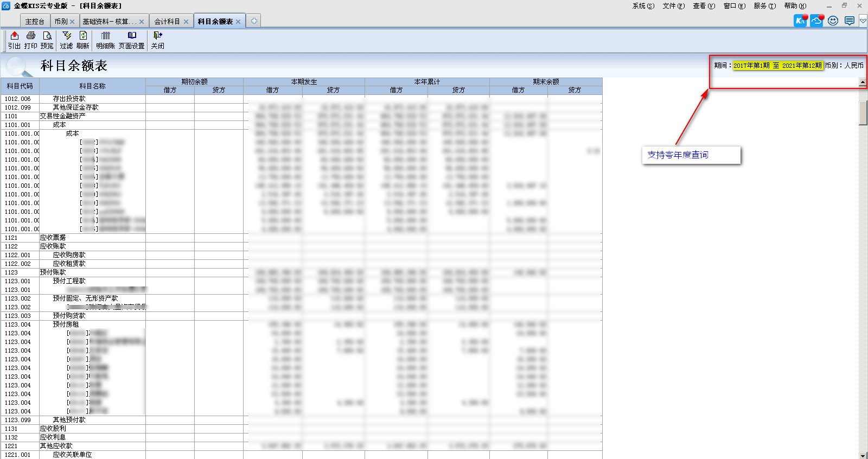The width and height of the screenshot is (868, 459).
Task: Open the 过滤 filter tool
Action: click(x=66, y=40)
